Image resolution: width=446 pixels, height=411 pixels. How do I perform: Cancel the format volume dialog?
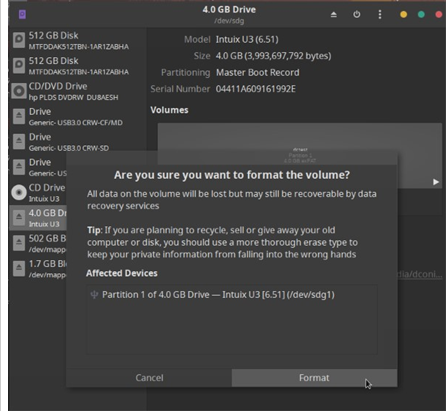tap(149, 378)
